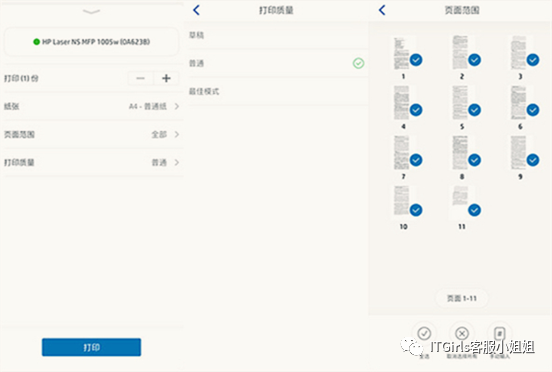Choose the 最佳模式 best quality option
The height and width of the screenshot is (372, 552).
pos(277,92)
